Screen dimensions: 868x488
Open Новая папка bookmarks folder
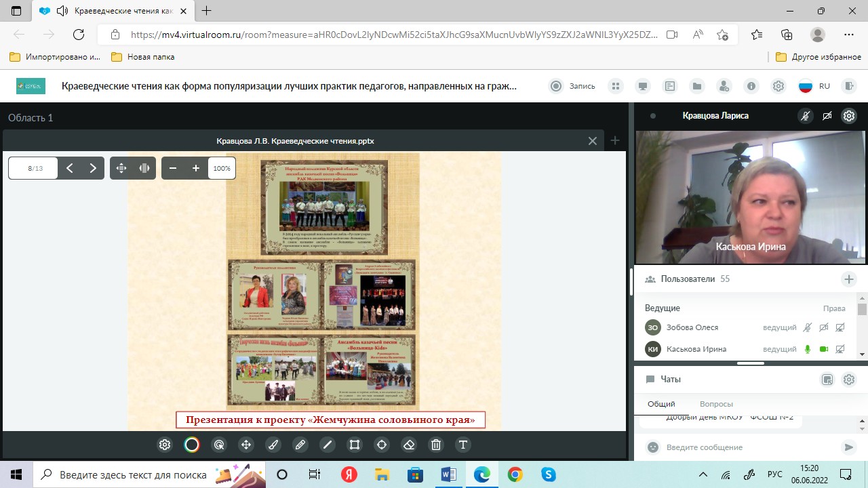click(x=143, y=57)
